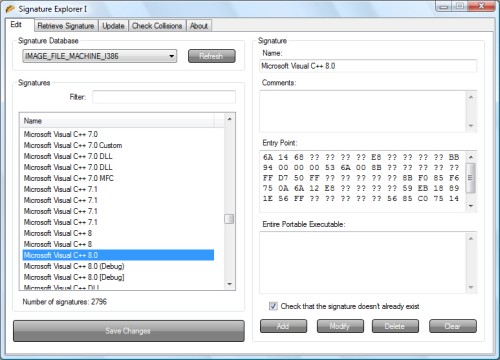Click inside the Comments text box

(x=363, y=111)
